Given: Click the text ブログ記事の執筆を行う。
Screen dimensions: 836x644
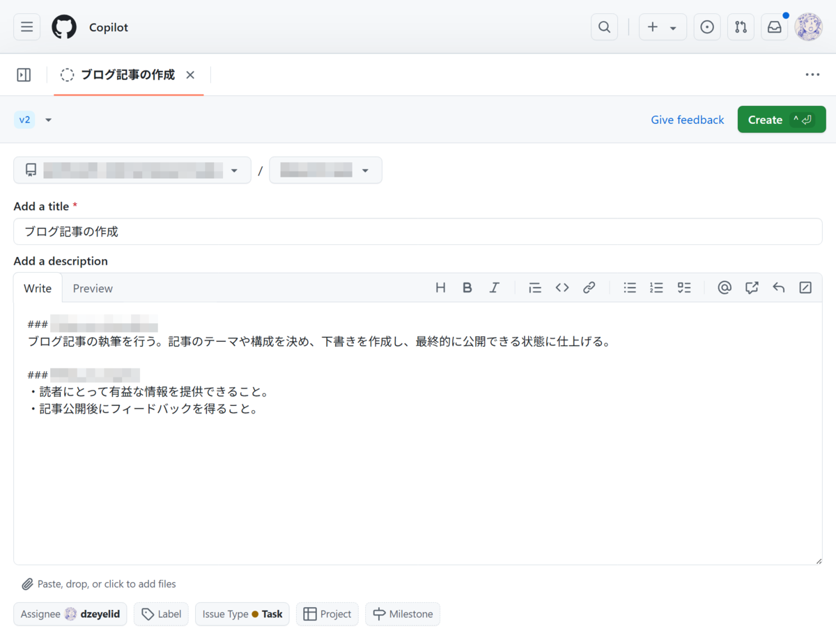Looking at the screenshot, I should click(x=97, y=342).
